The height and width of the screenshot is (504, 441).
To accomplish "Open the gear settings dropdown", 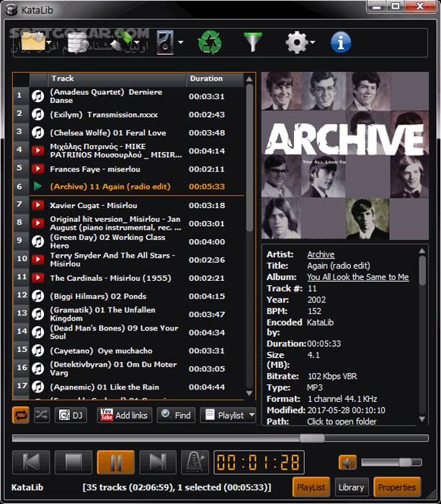I will click(x=313, y=42).
